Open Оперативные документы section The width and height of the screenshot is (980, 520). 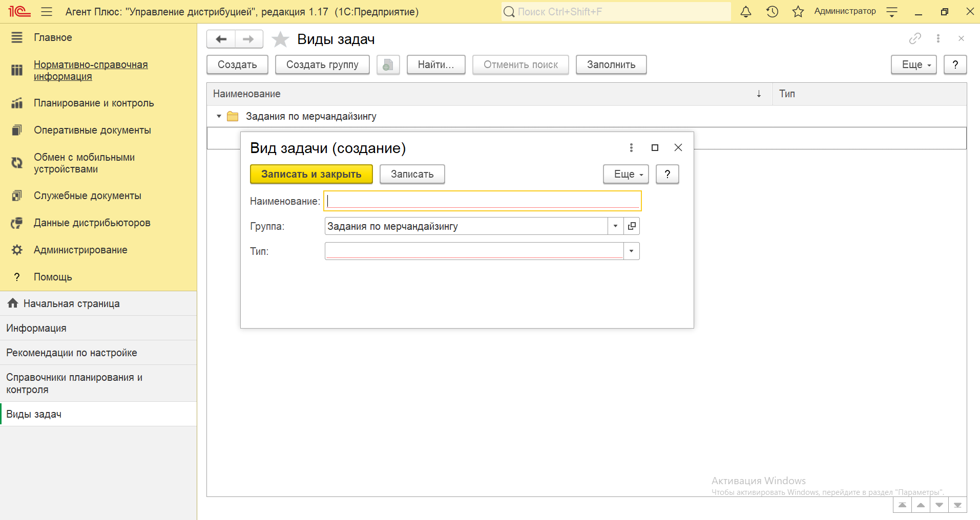tap(92, 130)
